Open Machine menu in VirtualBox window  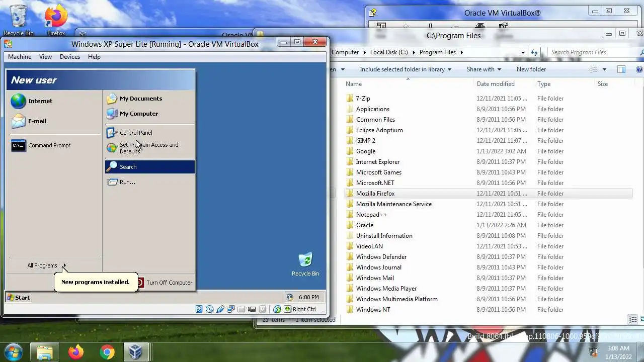(20, 57)
